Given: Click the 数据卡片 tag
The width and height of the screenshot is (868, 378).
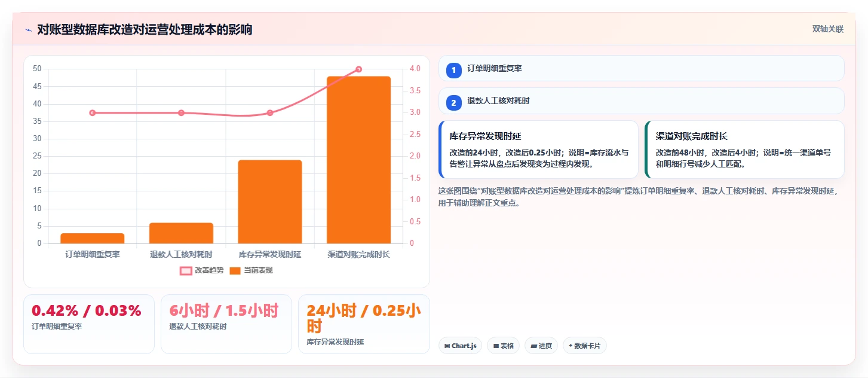Looking at the screenshot, I should coord(585,346).
